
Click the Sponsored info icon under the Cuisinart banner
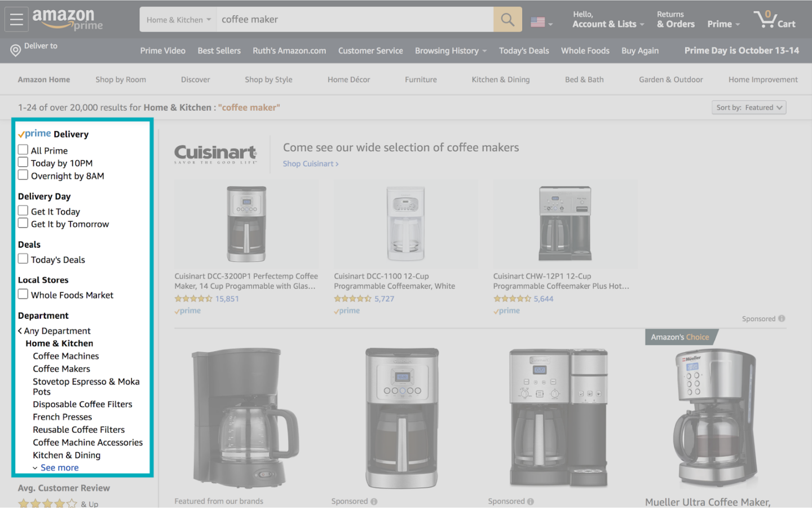(x=782, y=318)
